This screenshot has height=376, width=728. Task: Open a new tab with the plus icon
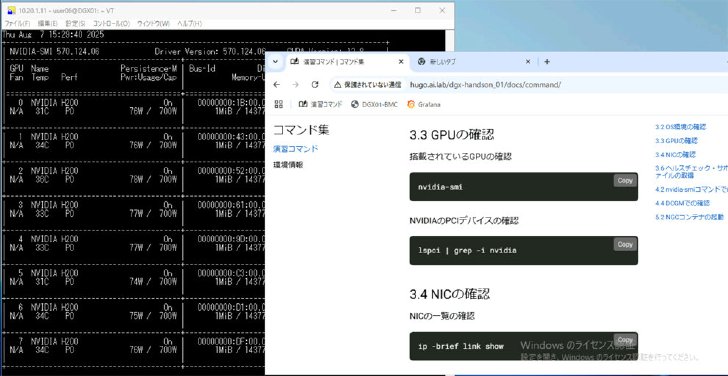coord(547,62)
